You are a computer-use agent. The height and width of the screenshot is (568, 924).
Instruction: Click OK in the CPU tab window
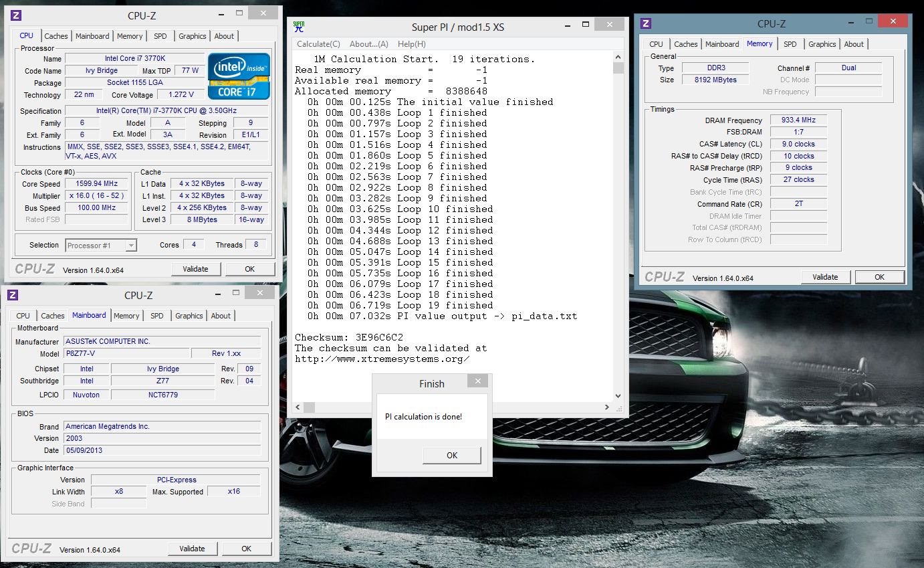(249, 269)
